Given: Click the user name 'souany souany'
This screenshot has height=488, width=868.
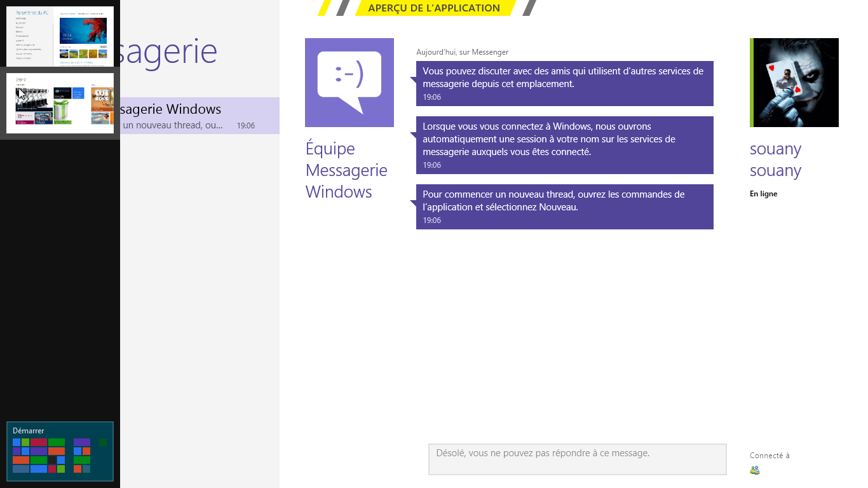Looking at the screenshot, I should [775, 159].
